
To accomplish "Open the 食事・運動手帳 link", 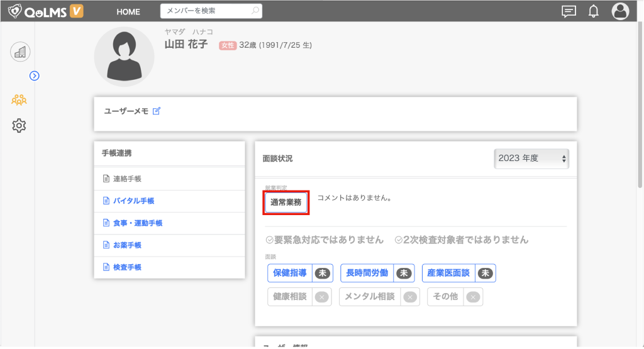I will click(138, 223).
